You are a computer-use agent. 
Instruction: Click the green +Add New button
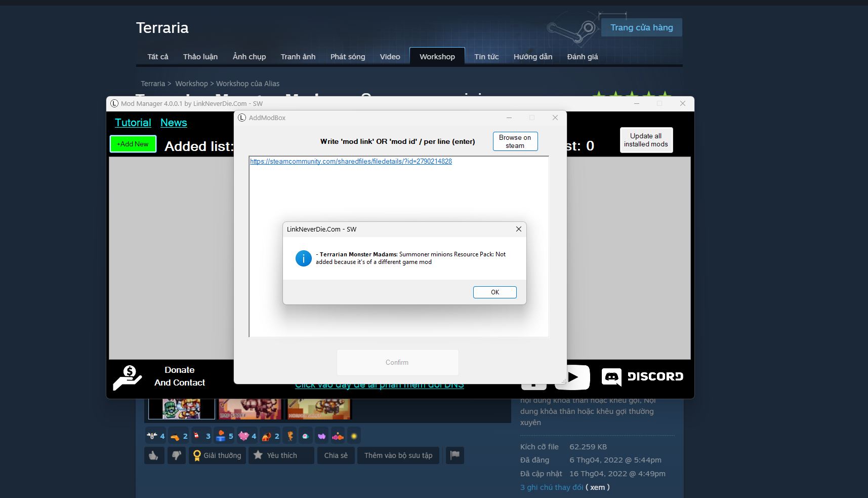click(133, 144)
